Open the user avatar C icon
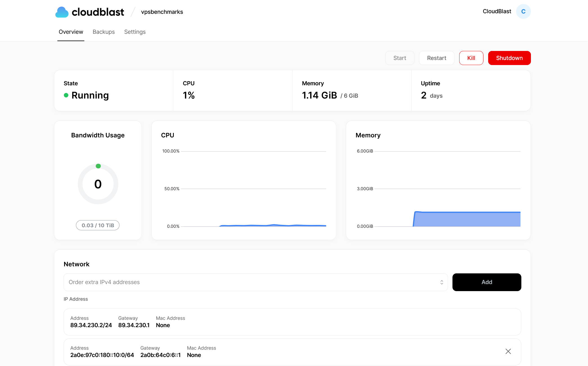 (x=523, y=12)
